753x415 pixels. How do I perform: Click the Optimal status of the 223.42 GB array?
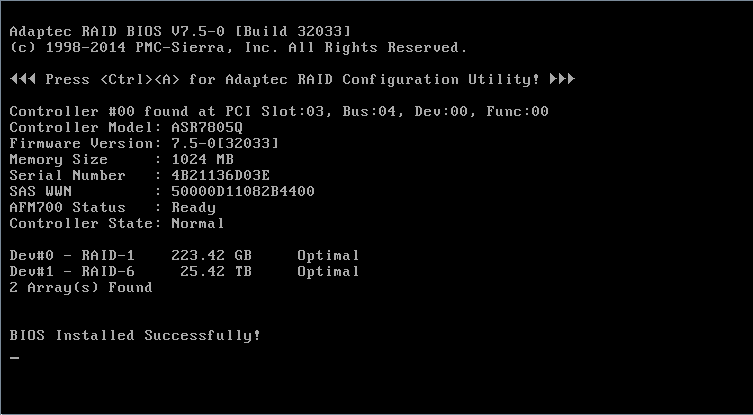[x=328, y=255]
